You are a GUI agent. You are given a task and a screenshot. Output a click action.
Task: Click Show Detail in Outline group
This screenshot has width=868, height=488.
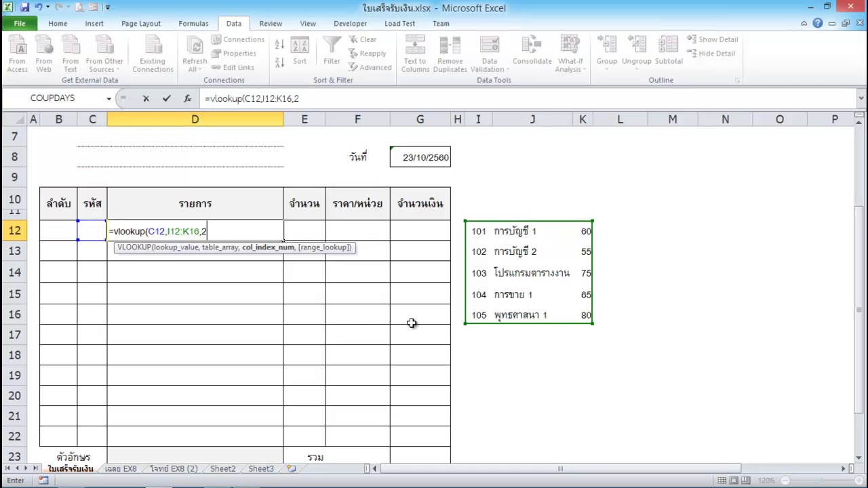point(712,39)
